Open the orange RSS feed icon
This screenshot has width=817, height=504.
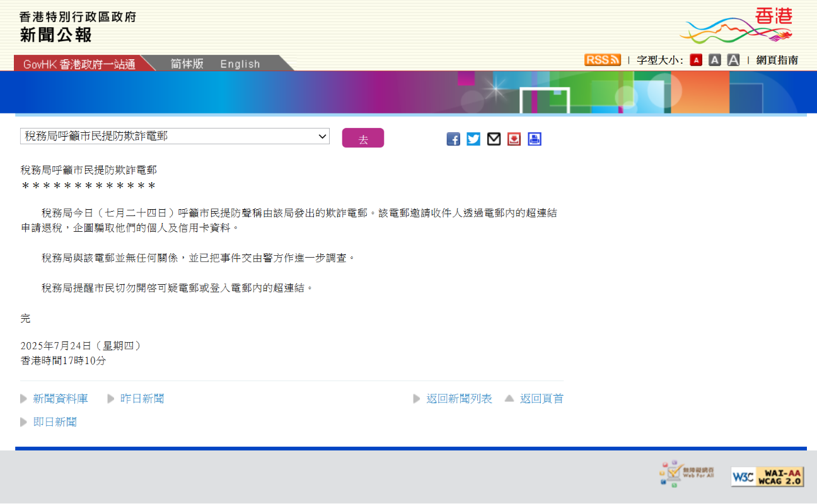pyautogui.click(x=602, y=60)
